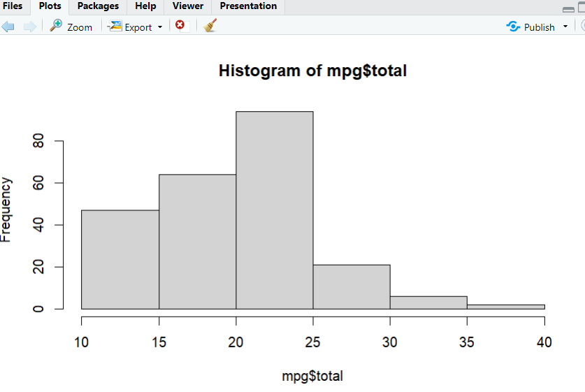Screen dimensions: 585x392
Task: Click the histogram bar from 15 to 20
Action: point(197,242)
